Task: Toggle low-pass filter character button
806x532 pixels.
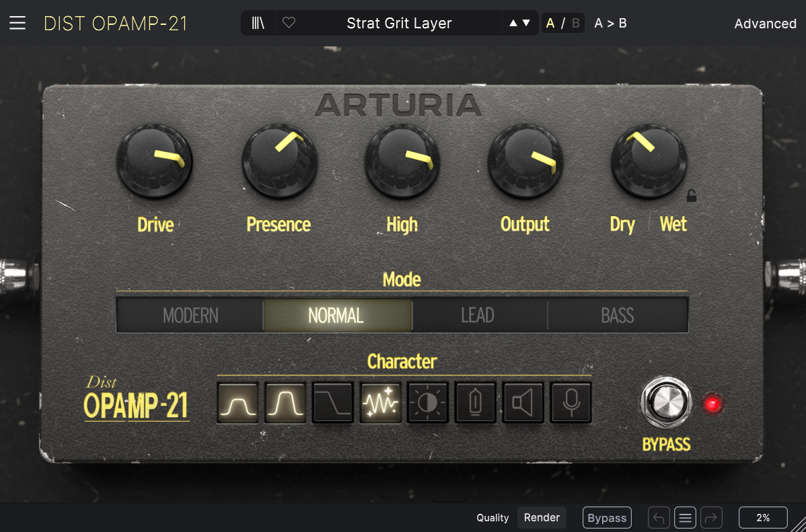Action: click(x=333, y=402)
